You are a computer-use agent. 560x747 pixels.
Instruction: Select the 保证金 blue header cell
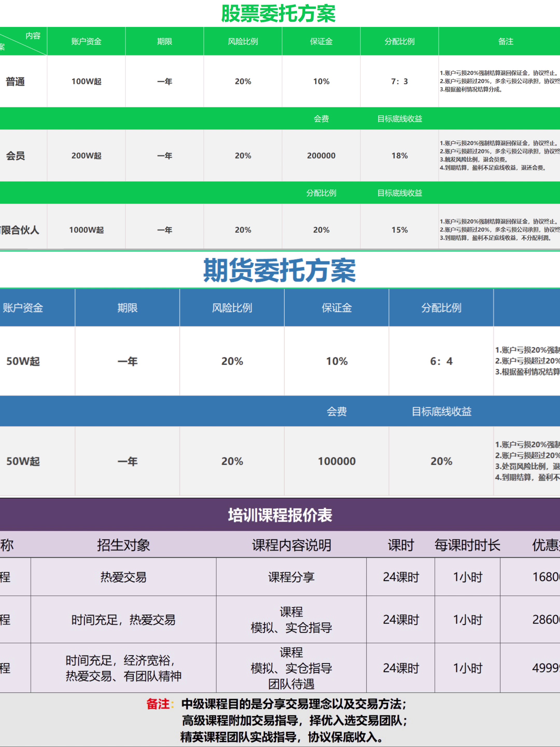337,308
